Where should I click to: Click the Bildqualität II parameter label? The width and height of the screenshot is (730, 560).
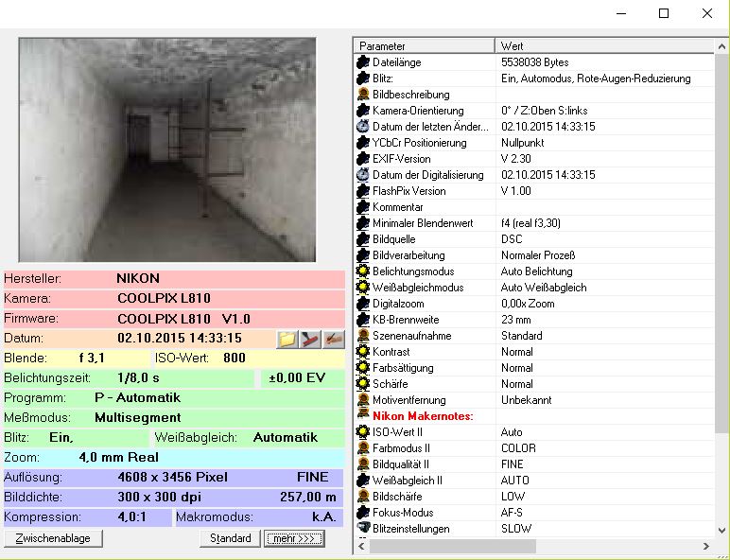(400, 464)
